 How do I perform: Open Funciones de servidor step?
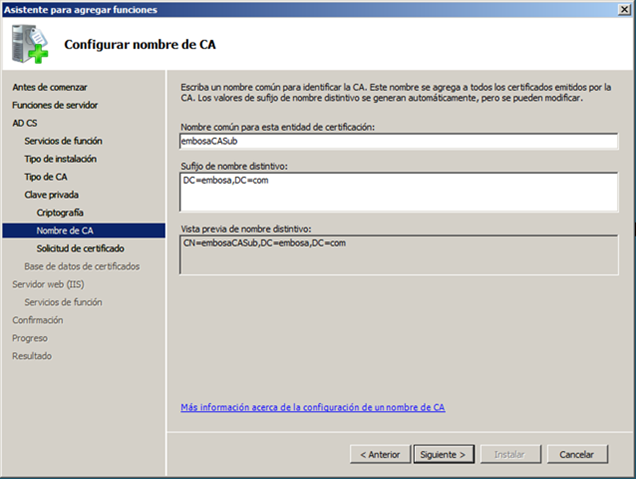[55, 105]
